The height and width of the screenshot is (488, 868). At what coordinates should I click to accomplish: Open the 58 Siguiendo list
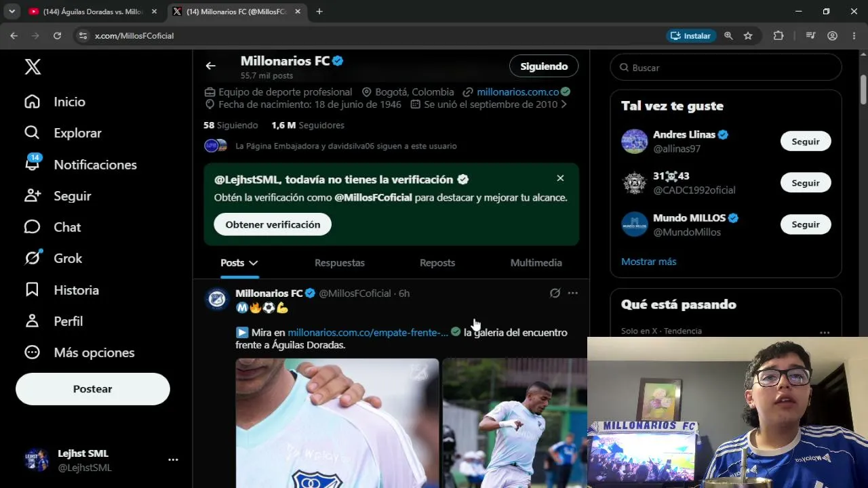coord(231,125)
